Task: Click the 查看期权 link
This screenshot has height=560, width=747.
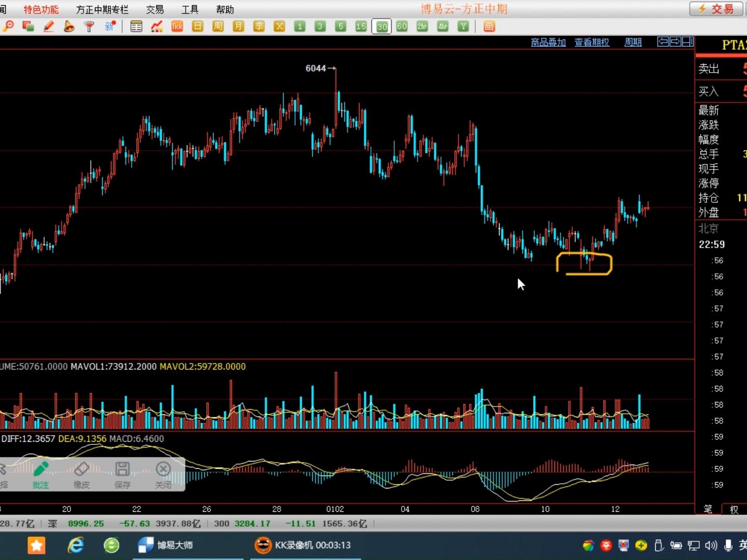Action: 592,42
